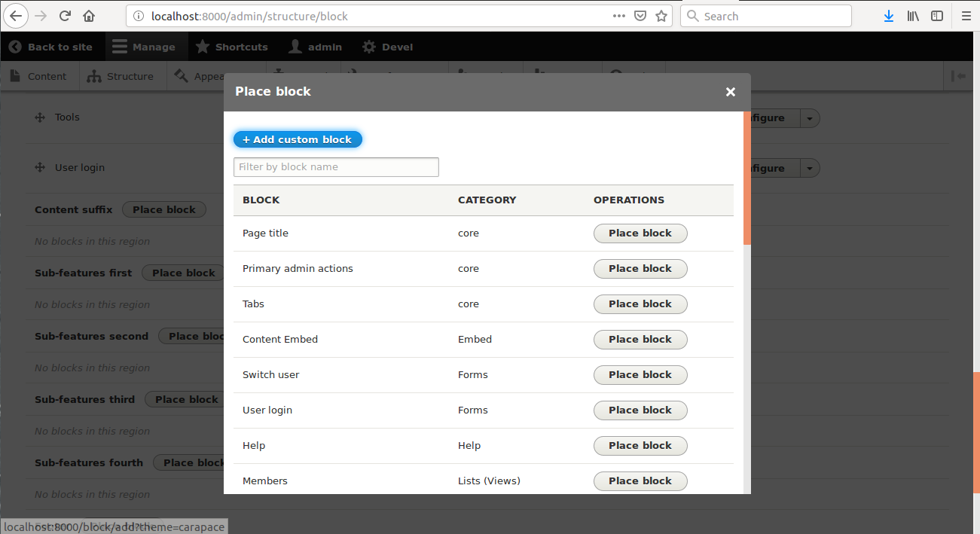Toggle the bookmark star in the address bar
This screenshot has height=534, width=980.
[661, 15]
